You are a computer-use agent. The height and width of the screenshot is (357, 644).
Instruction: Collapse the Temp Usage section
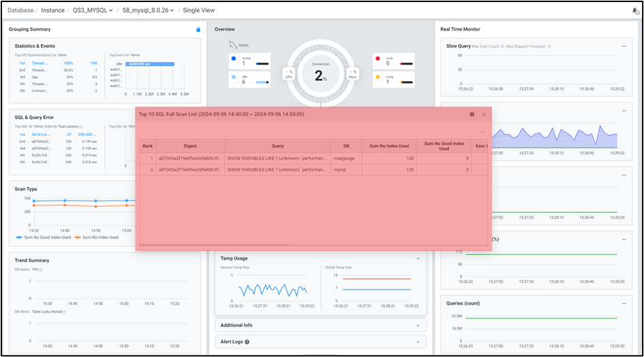click(x=418, y=258)
